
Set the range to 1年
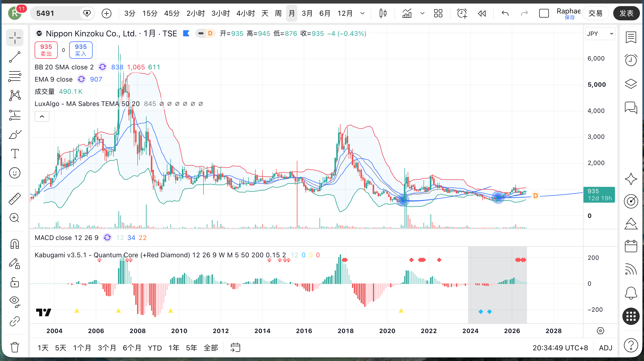tap(174, 348)
